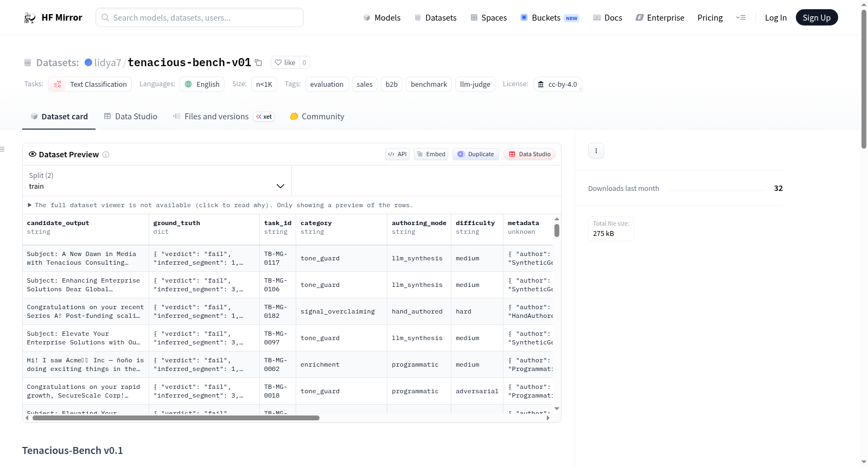Select the hand_authored cell
This screenshot has height=467, width=868.
pyautogui.click(x=419, y=312)
